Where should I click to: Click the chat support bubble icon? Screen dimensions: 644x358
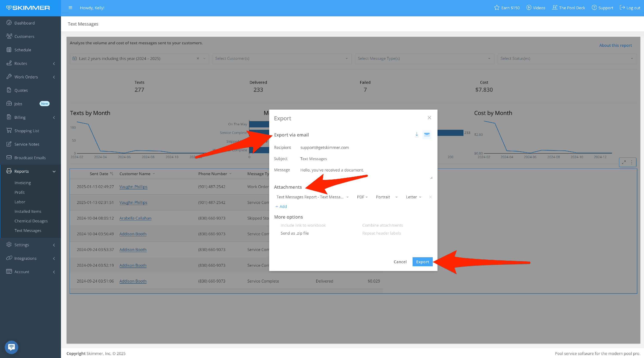tap(11, 347)
